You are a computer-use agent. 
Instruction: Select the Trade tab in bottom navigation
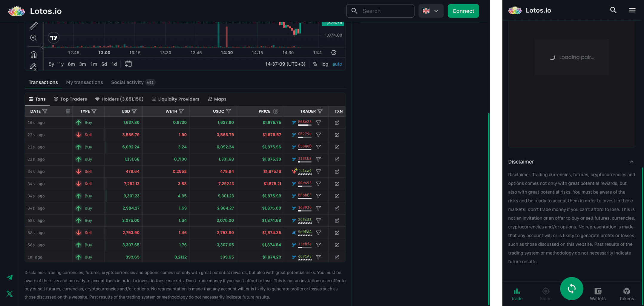517,294
